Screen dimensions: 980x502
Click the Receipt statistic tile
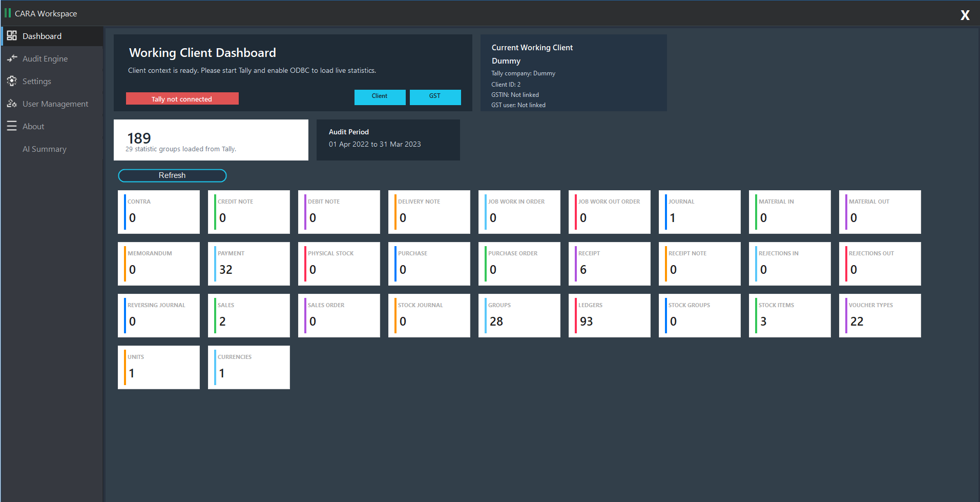tap(609, 264)
